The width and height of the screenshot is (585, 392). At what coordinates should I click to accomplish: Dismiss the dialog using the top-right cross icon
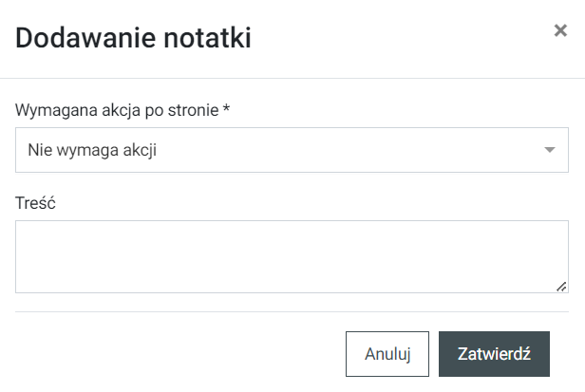(560, 30)
